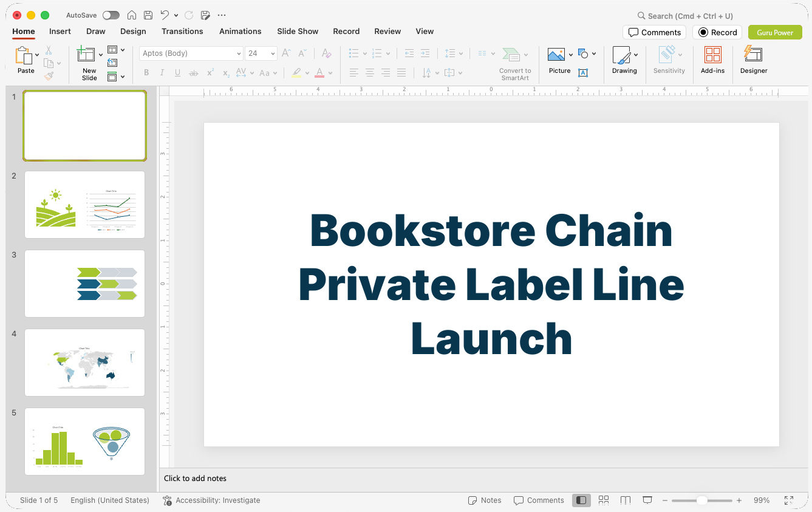
Task: Click the zoom slider handle
Action: [x=701, y=500]
